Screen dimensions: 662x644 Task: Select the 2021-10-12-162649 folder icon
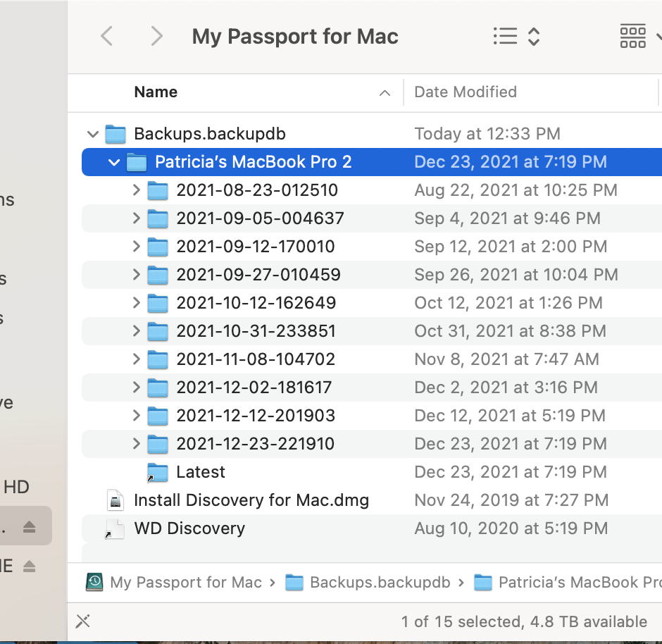coord(158,303)
